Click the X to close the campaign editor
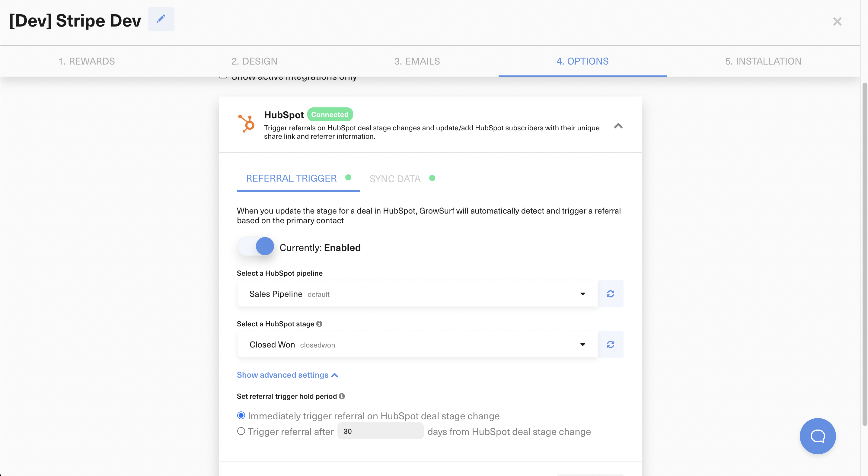Image resolution: width=868 pixels, height=476 pixels. [837, 21]
